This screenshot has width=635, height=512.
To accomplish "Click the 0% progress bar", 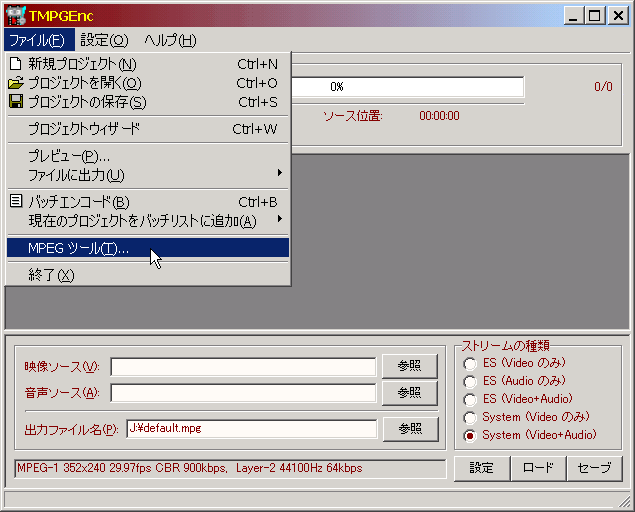I will pos(407,87).
